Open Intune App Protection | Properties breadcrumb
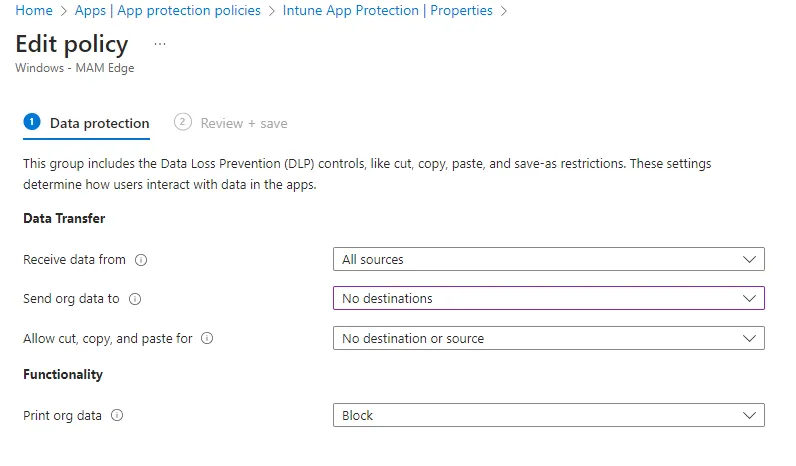The image size is (796, 466). [x=388, y=11]
